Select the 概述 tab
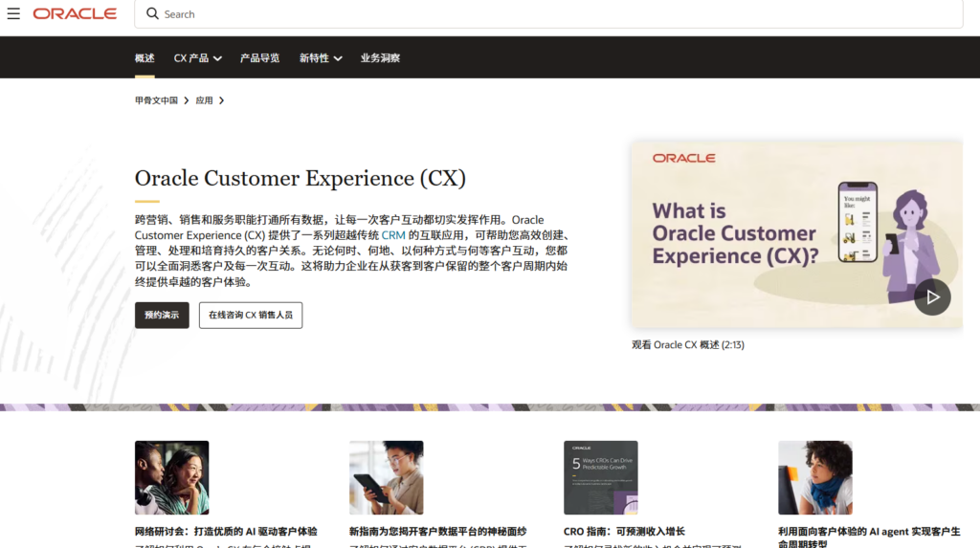The width and height of the screenshot is (980, 548). pos(145,58)
